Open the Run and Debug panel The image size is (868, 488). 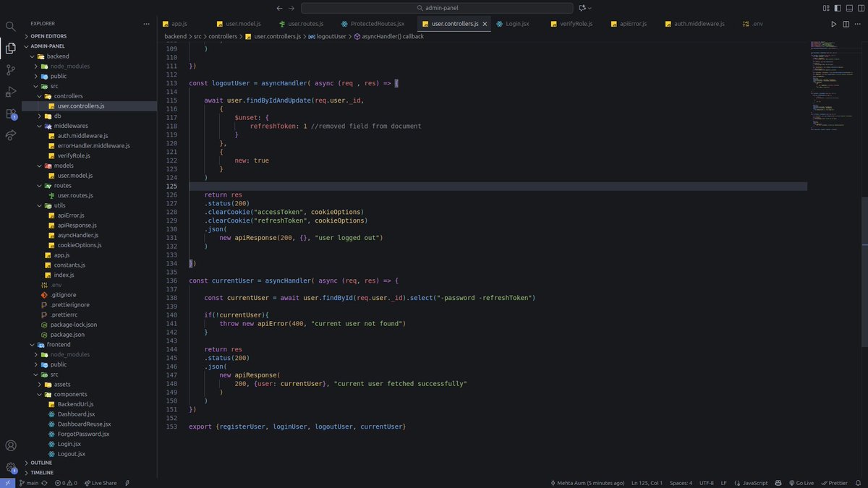pos(10,91)
